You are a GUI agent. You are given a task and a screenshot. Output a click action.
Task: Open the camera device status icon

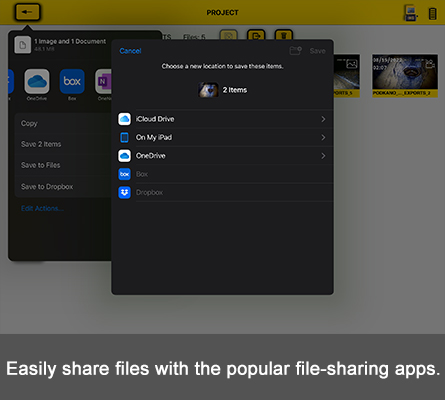(411, 13)
